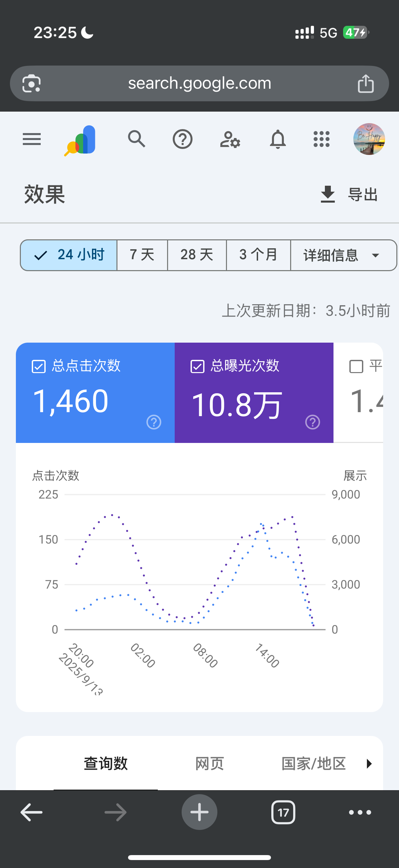Tap the Search Console logo
This screenshot has height=868, width=399.
(x=80, y=140)
